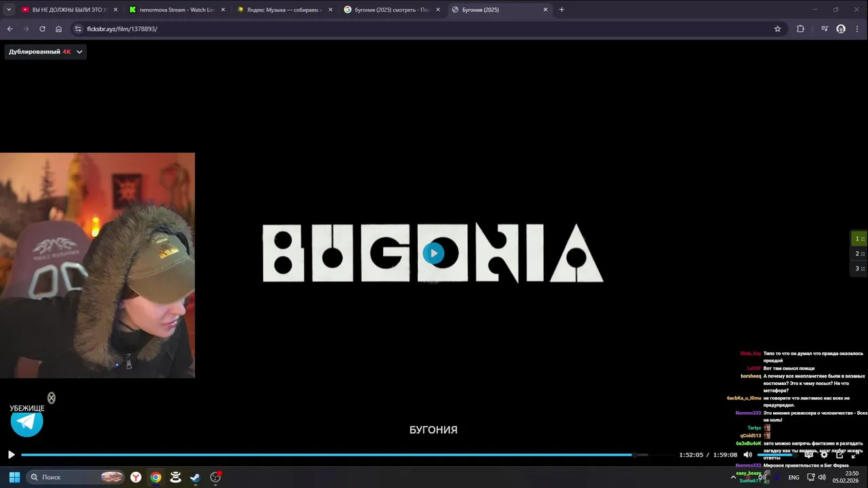Screen dimensions: 868x488
Task: Close the Бугония (2025) active tab
Action: click(545, 9)
